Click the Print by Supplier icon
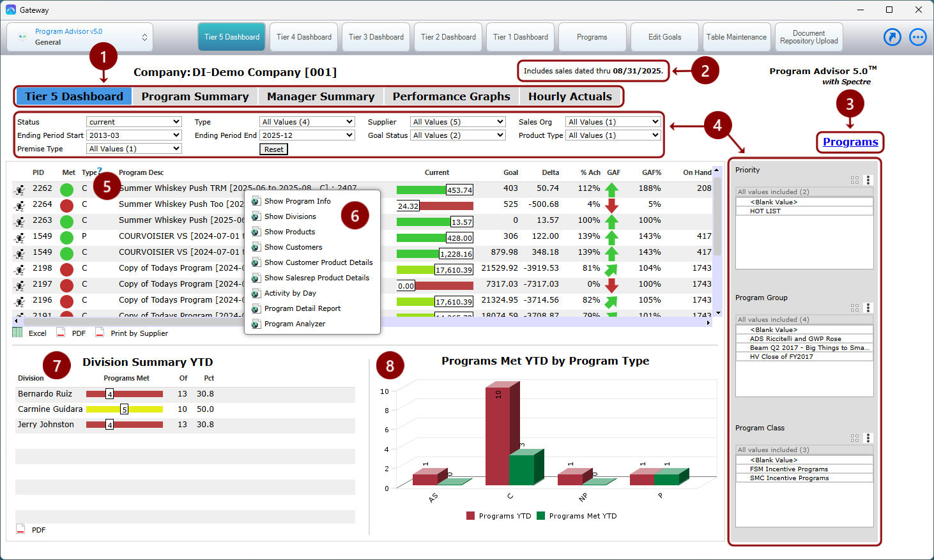 (100, 333)
